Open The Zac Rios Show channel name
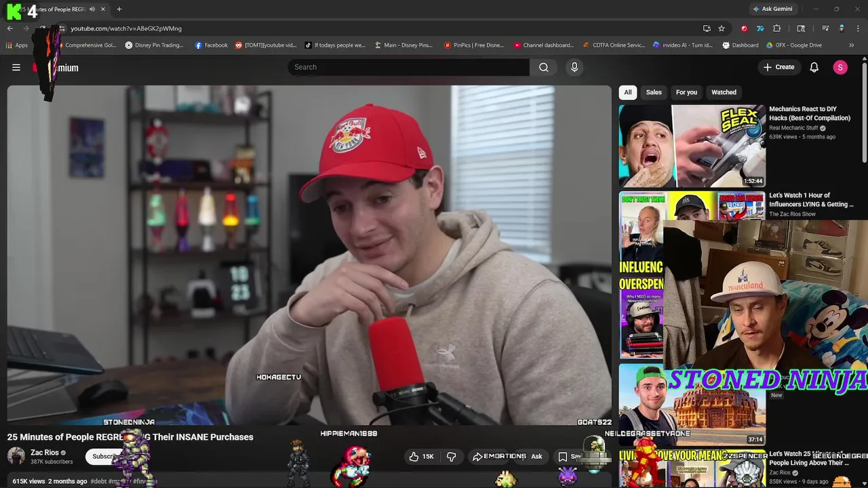The height and width of the screenshot is (488, 868). tap(792, 214)
